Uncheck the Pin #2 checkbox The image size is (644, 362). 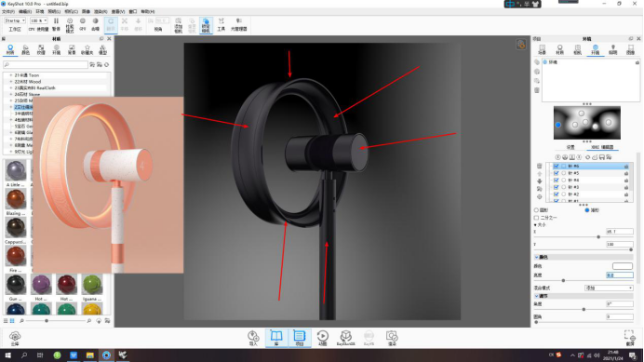coord(557,194)
